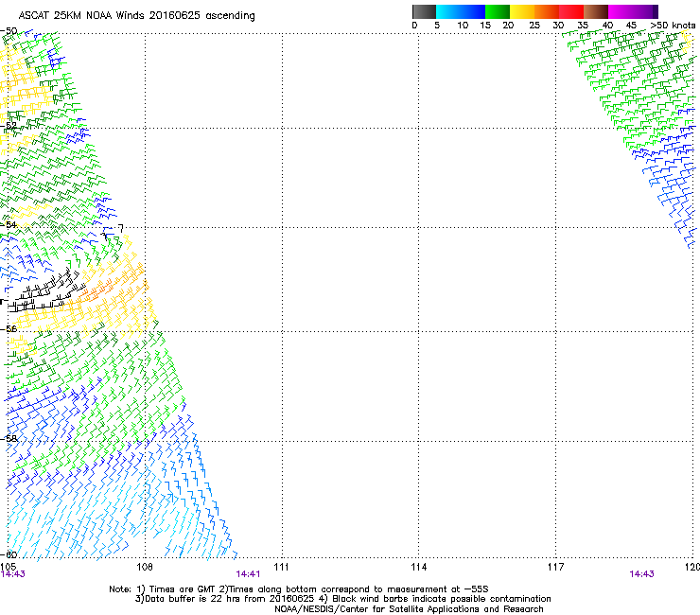
Task: Click the 14:43 time label near 120
Action: point(641,574)
